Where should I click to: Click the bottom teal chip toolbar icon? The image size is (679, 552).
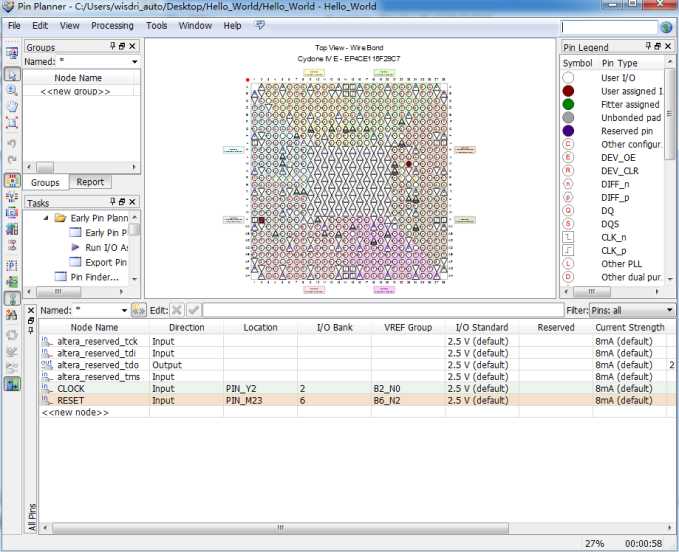[x=12, y=384]
